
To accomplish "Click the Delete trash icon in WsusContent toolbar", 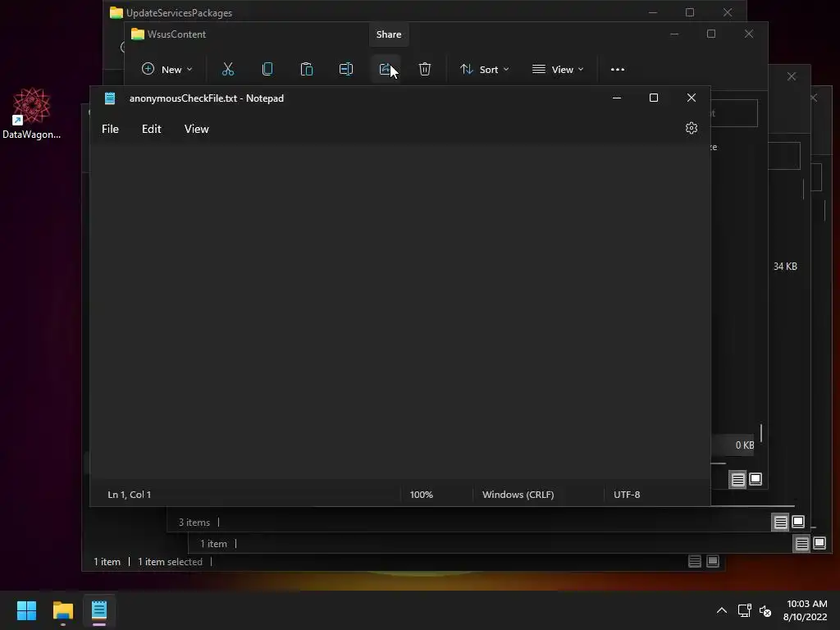I will tap(425, 69).
